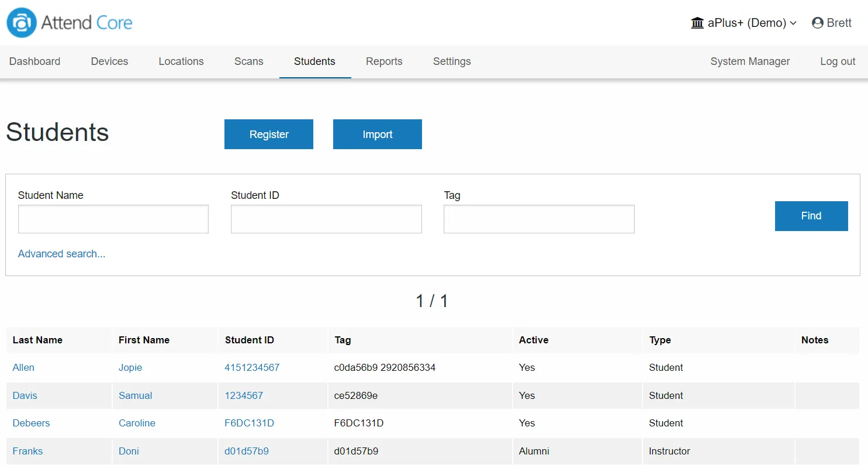Open the Jopie first name link
The width and height of the screenshot is (868, 465).
click(130, 367)
